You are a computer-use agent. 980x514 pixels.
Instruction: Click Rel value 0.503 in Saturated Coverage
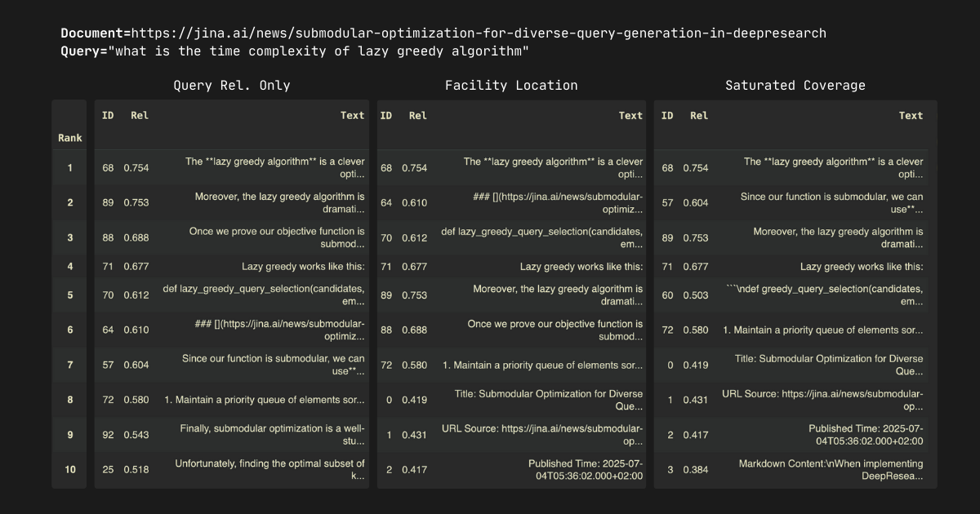pos(696,295)
